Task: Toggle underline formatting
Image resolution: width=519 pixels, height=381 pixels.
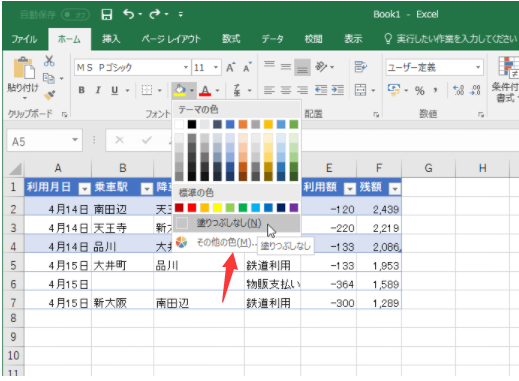Action: (x=115, y=90)
